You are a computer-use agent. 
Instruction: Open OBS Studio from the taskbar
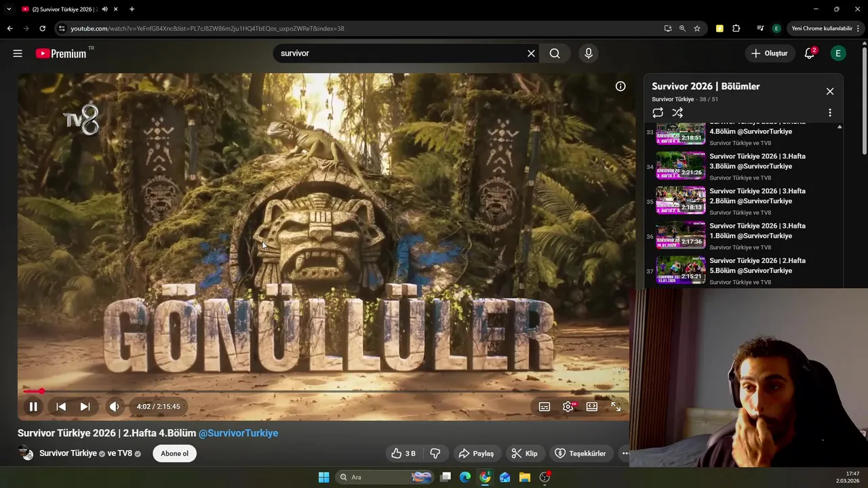tap(545, 477)
